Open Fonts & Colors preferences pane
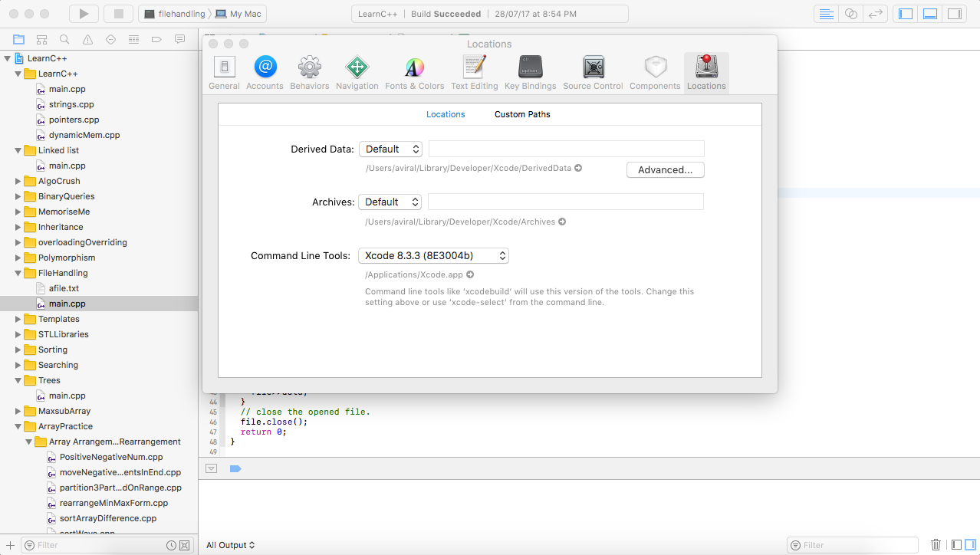 (414, 73)
